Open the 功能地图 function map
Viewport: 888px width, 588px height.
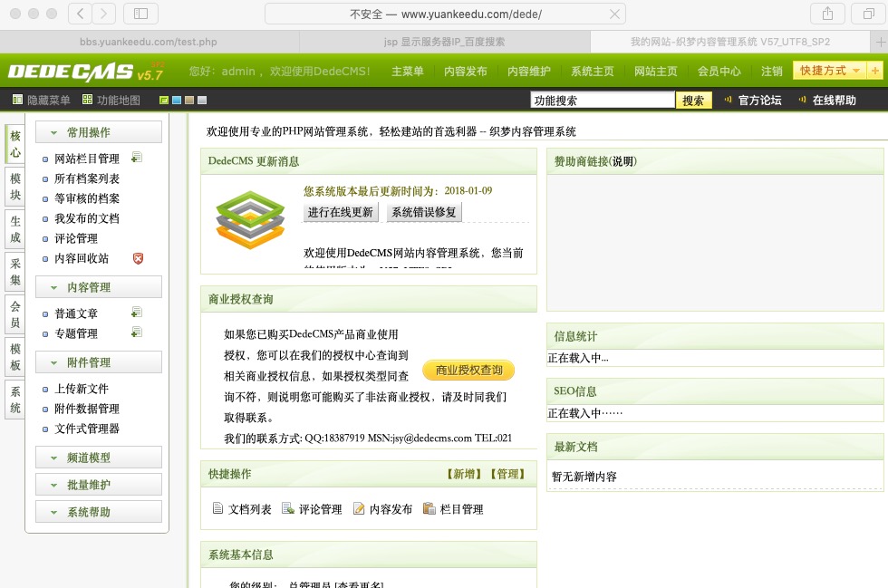coord(111,101)
